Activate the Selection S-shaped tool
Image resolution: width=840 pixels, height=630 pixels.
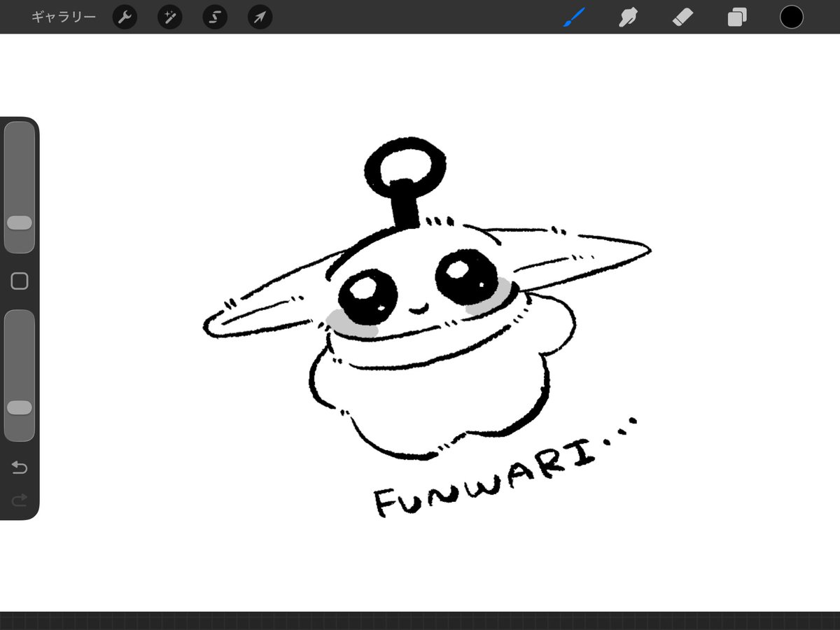tap(215, 17)
